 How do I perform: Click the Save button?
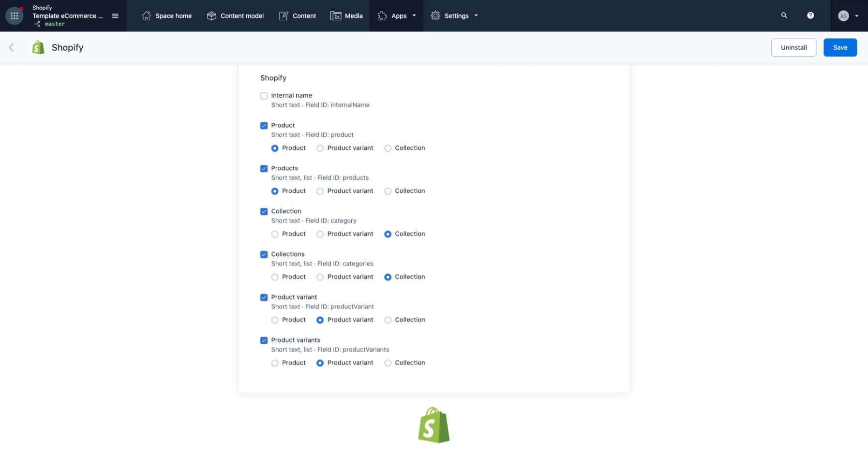pos(840,47)
